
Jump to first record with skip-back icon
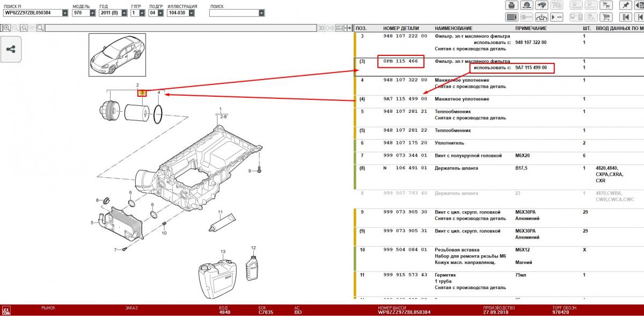625,17
